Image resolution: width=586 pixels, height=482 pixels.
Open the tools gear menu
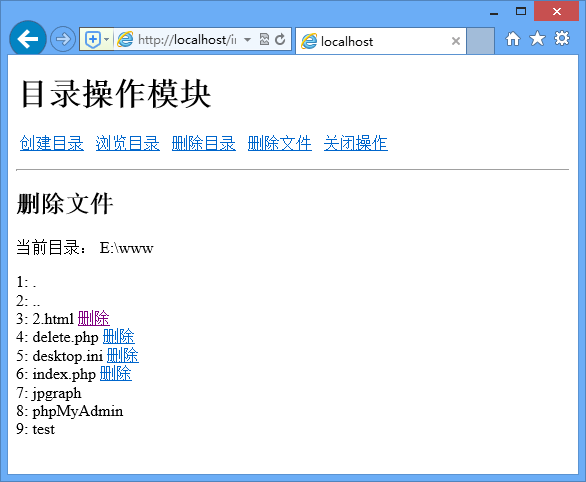tap(562, 38)
